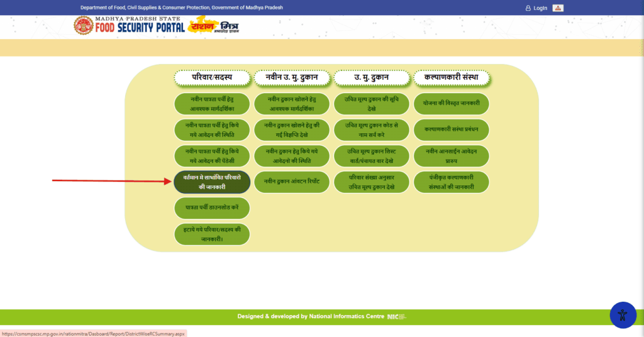The height and width of the screenshot is (337, 644).
Task: Open हटाये गये परिवार/सदस्य की जानकारी
Action: click(212, 234)
